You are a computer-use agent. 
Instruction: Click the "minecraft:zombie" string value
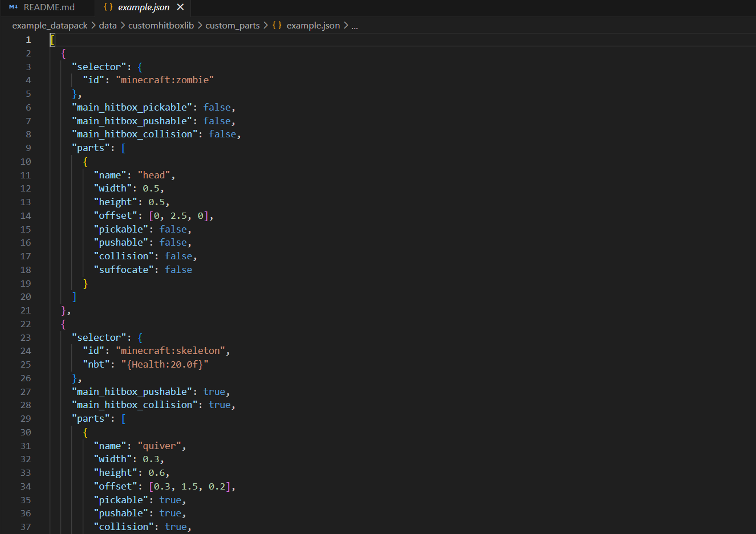[x=165, y=80]
